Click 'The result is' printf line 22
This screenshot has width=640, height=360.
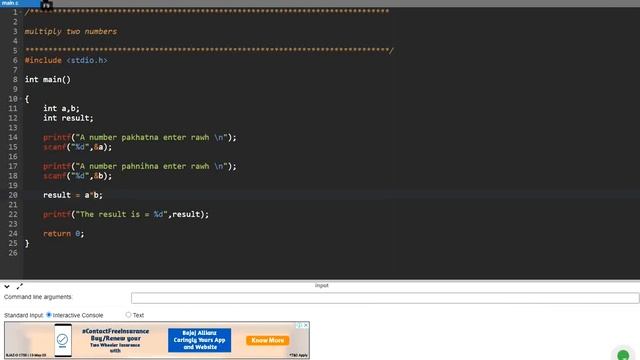point(126,214)
